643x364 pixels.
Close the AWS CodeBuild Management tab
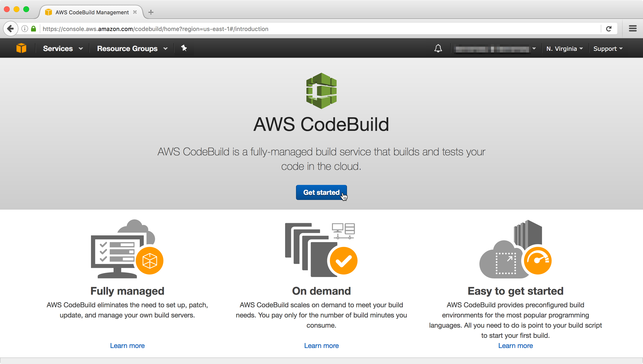pos(135,12)
